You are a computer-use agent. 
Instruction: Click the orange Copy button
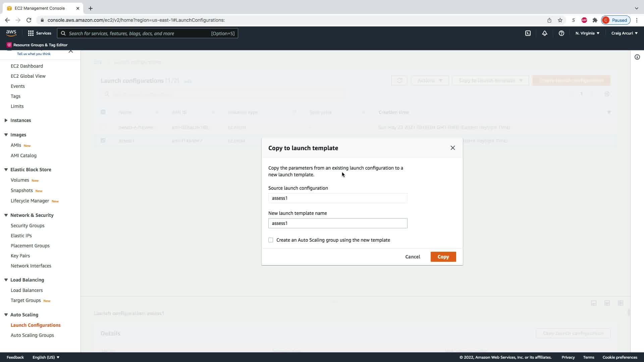[x=443, y=257]
